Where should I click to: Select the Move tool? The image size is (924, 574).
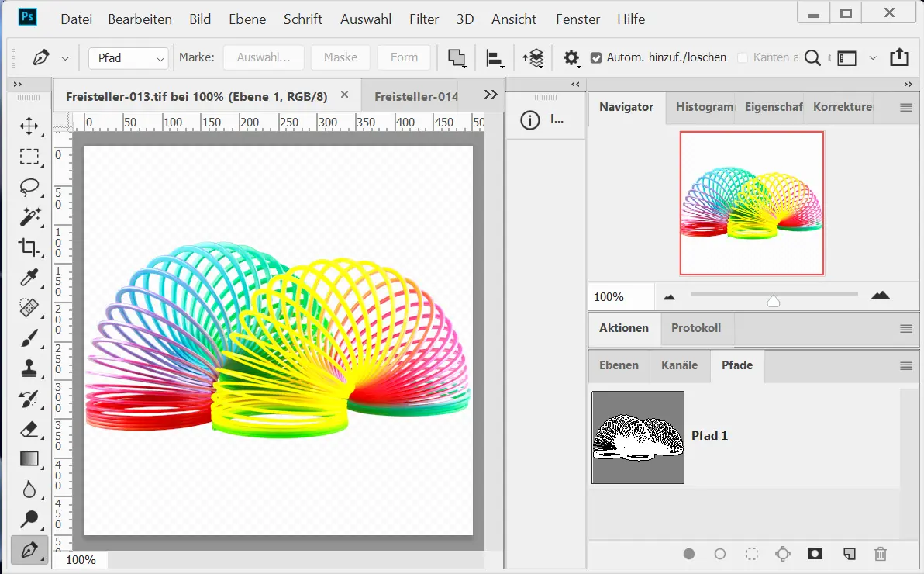click(29, 126)
